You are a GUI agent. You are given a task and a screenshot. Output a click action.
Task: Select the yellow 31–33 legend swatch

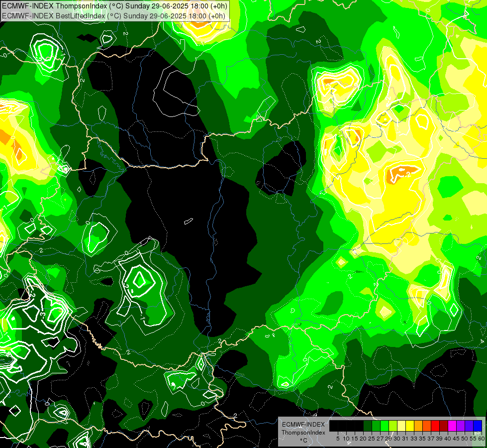[x=410, y=426]
